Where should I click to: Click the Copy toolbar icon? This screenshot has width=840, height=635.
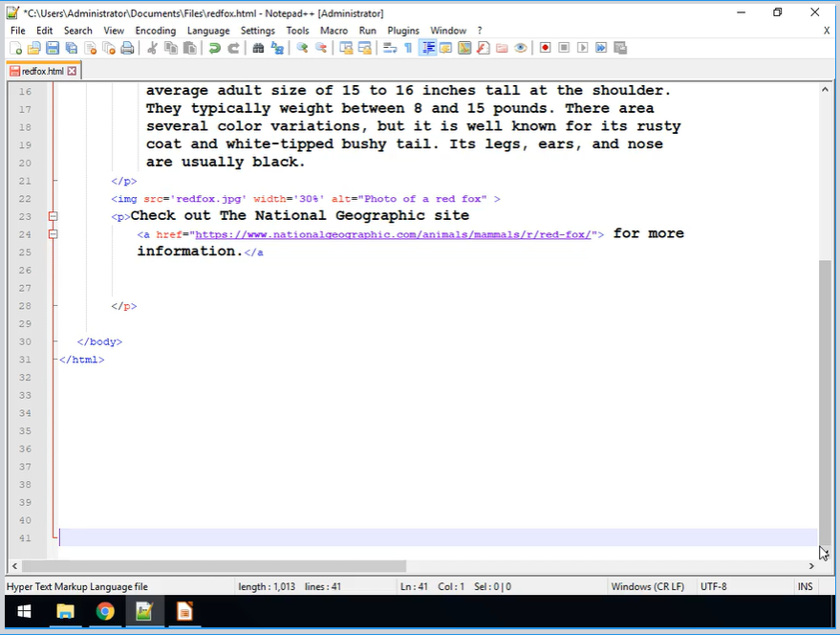pyautogui.click(x=171, y=48)
